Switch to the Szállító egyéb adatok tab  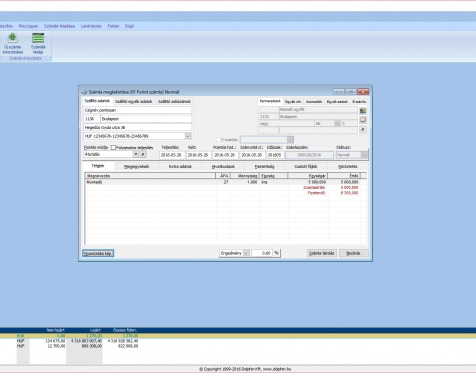(x=133, y=101)
